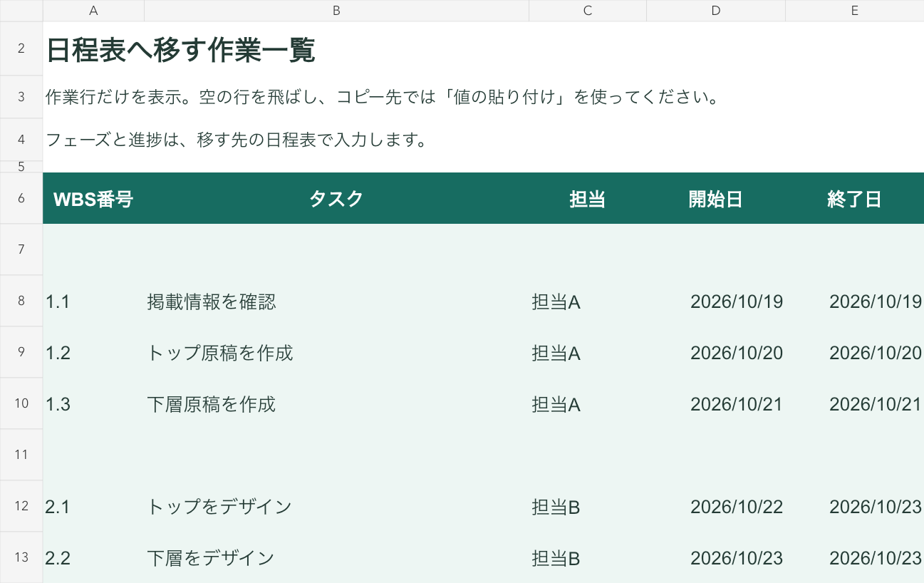Select column B header
The image size is (924, 583).
[336, 11]
